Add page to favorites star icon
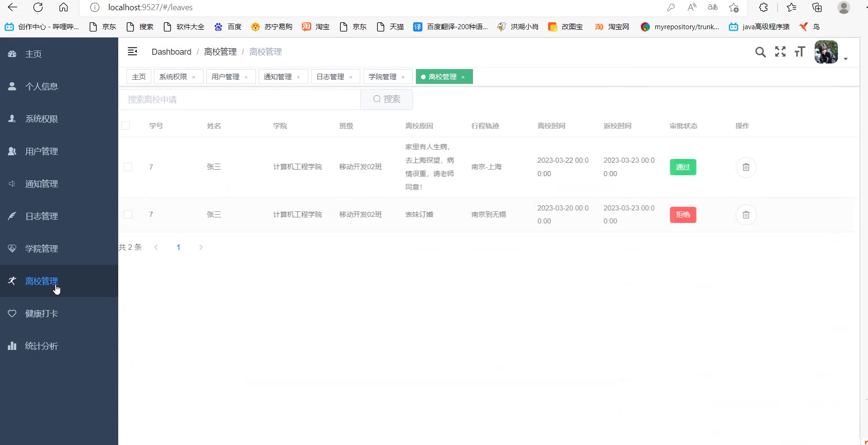Screen dimensions: 868x445 coord(734,7)
